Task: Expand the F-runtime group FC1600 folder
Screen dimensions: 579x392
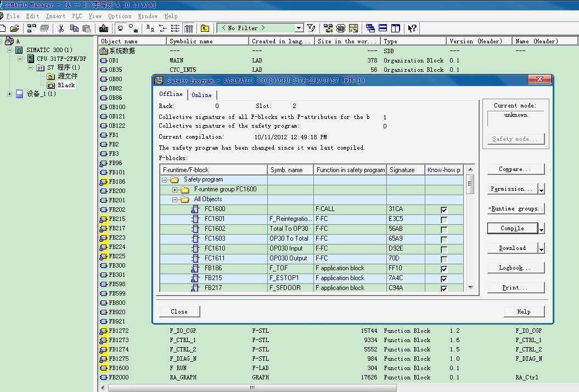Action: coord(175,190)
